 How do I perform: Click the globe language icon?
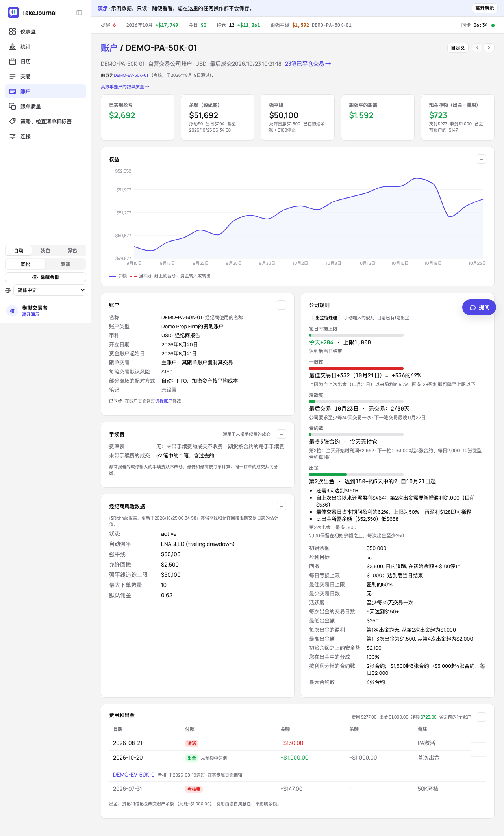point(8,290)
